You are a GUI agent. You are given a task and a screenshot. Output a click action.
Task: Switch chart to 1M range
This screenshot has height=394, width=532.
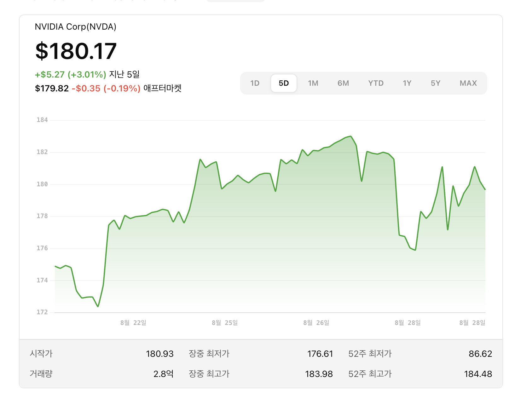[x=313, y=83]
